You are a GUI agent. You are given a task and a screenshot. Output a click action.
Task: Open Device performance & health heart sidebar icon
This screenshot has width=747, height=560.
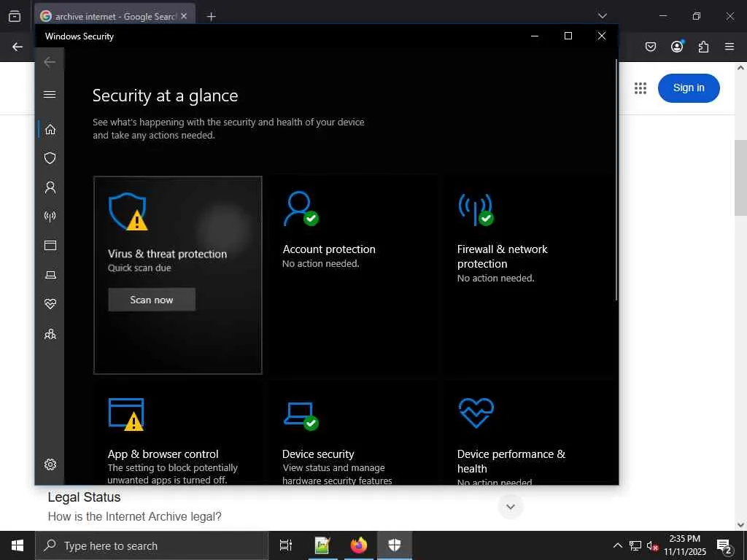50,304
